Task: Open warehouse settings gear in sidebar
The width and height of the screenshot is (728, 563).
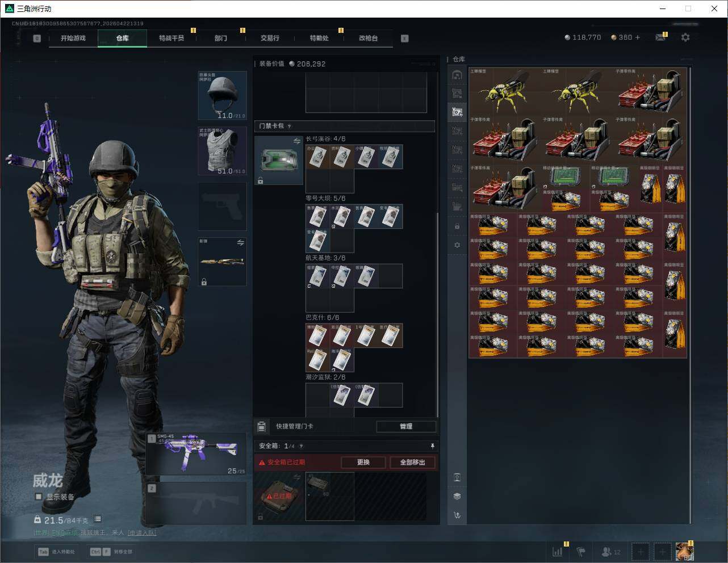Action: point(457,245)
